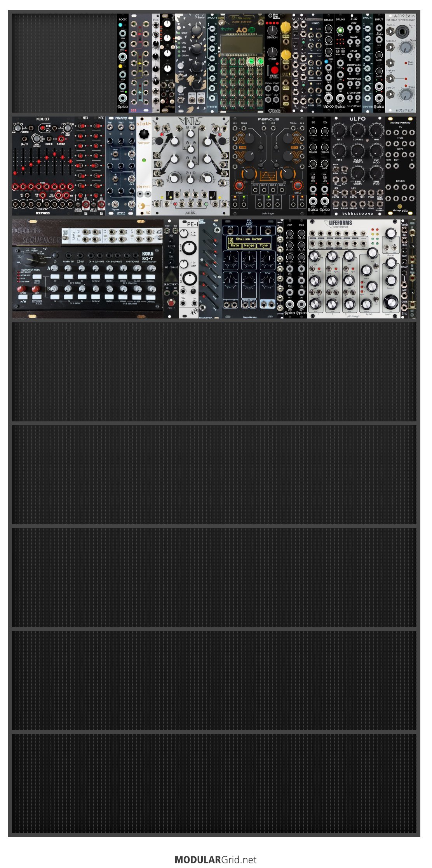Tap the Pocket Operator pattern button
432x868 pixels.
click(233, 61)
